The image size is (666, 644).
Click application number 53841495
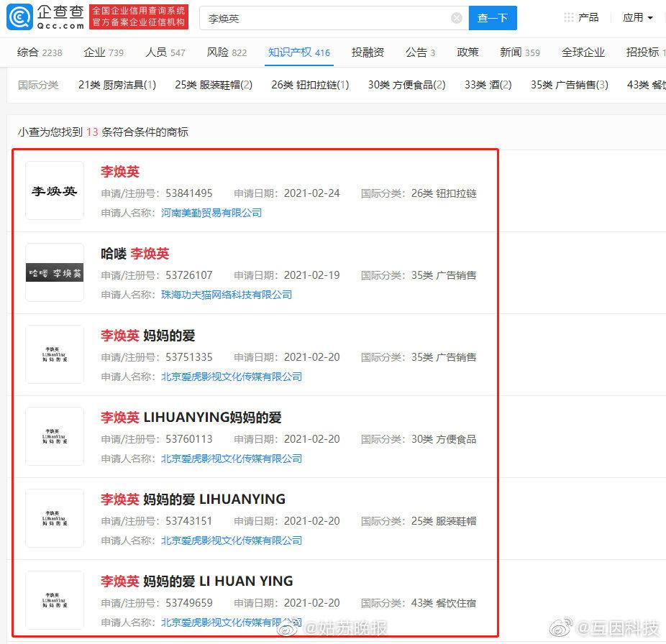189,193
